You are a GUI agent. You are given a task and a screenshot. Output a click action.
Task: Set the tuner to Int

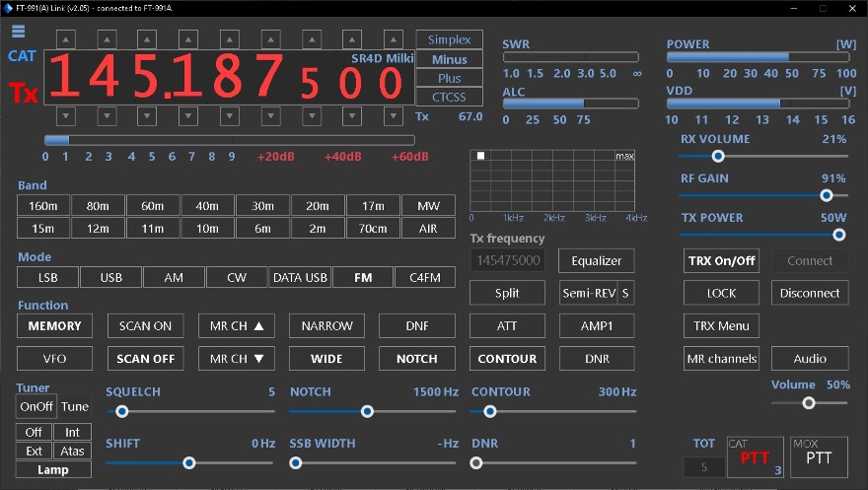coord(73,432)
